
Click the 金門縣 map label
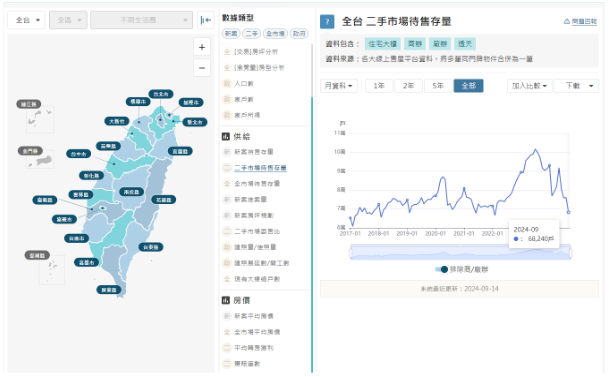[30, 151]
